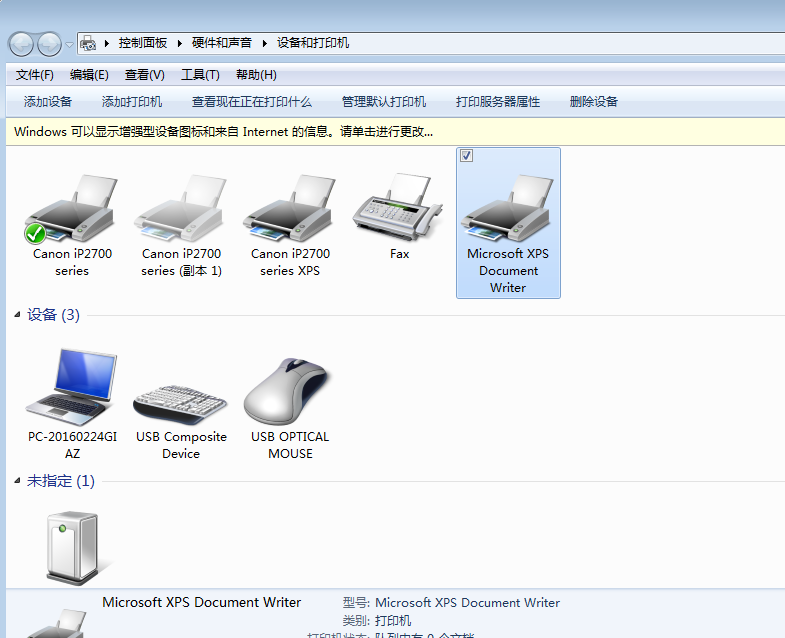The image size is (785, 638).
Task: Click the 设备 (3) group header text
Action: coord(53,315)
